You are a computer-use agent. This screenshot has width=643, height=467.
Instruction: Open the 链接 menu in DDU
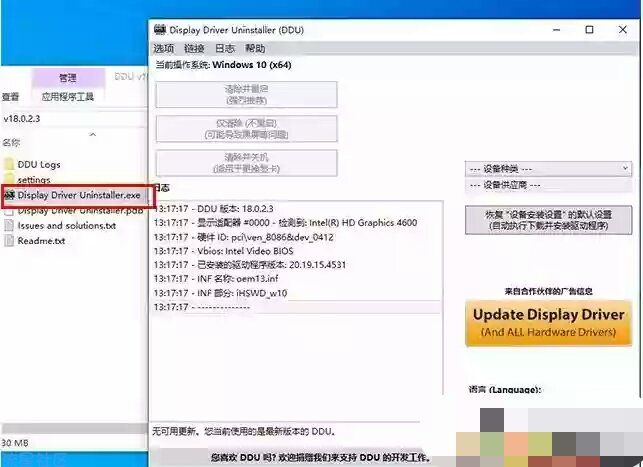coord(194,48)
